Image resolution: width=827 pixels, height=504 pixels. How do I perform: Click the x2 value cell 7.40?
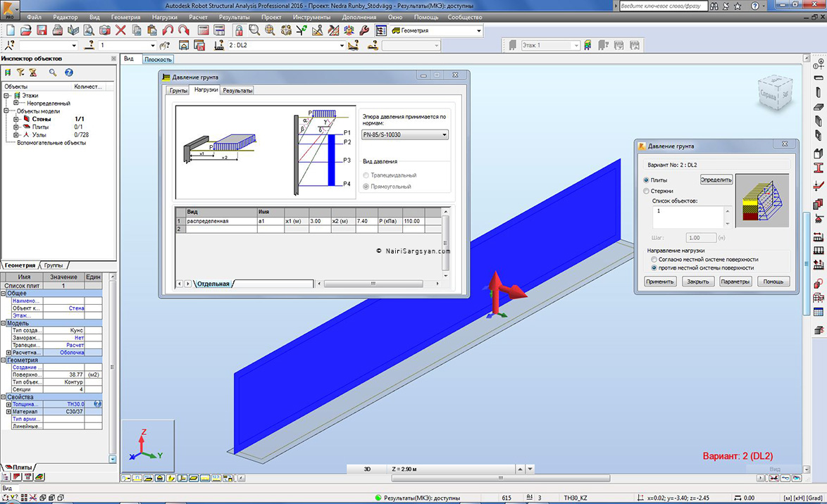click(366, 222)
